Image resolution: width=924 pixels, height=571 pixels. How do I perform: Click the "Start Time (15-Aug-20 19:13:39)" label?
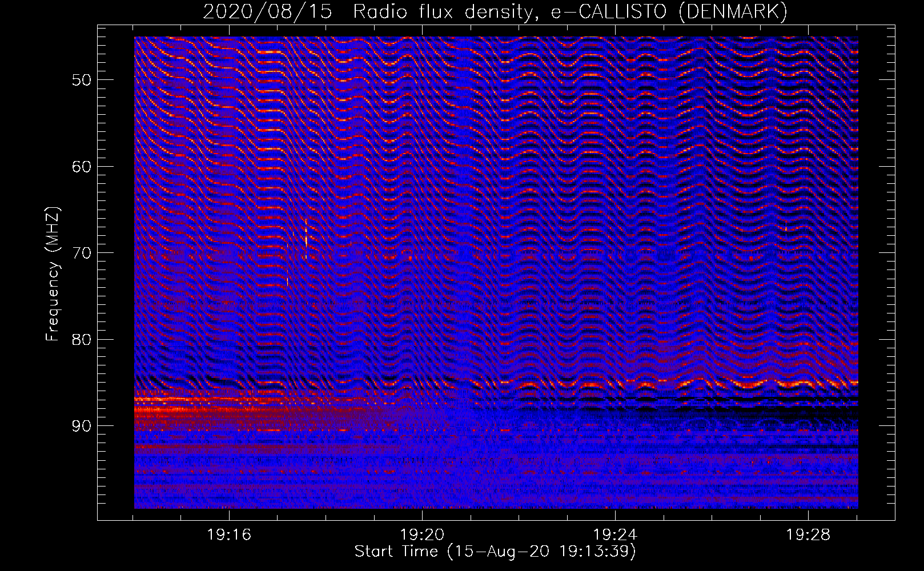[495, 552]
